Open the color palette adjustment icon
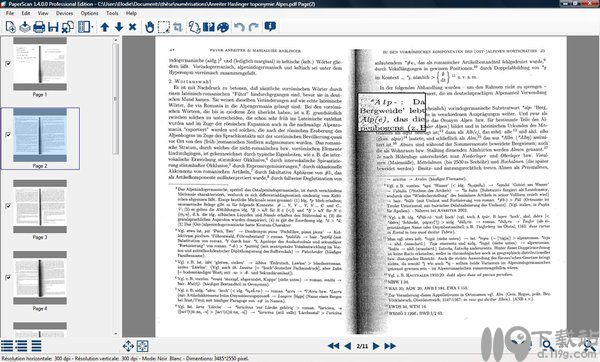Viewport: 600px width, 362px height. pos(223,27)
